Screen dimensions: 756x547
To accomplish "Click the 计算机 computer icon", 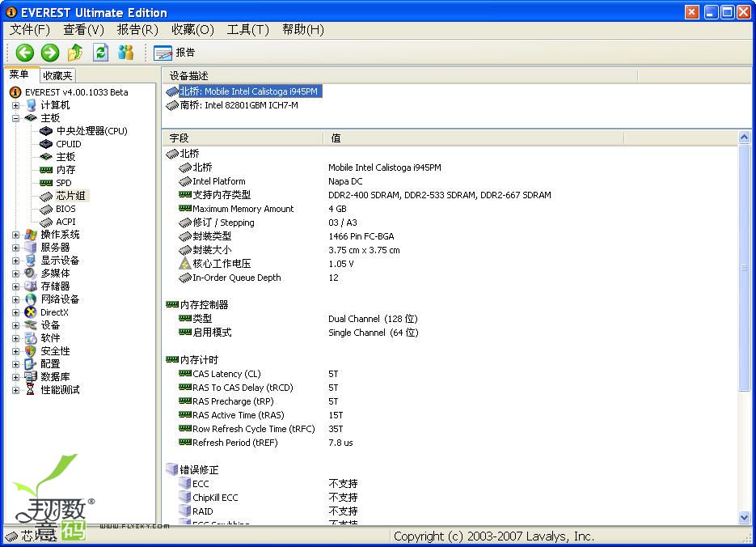I will [31, 105].
